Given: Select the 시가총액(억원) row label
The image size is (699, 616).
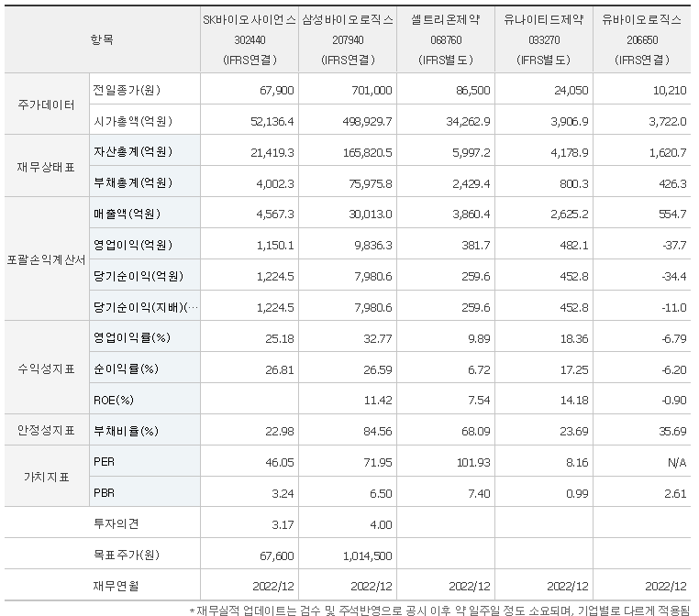Looking at the screenshot, I should [x=132, y=121].
